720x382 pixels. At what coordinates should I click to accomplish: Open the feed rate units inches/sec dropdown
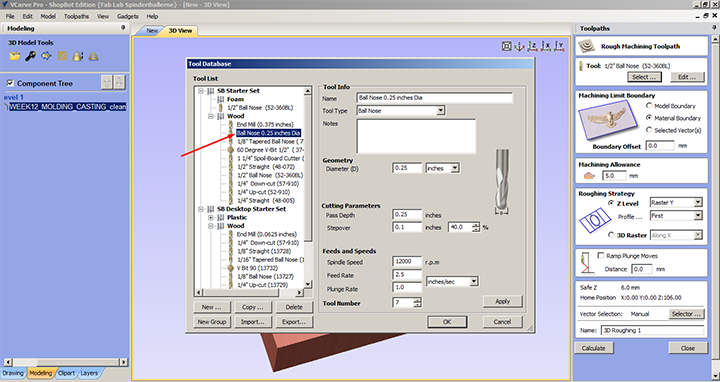click(474, 281)
